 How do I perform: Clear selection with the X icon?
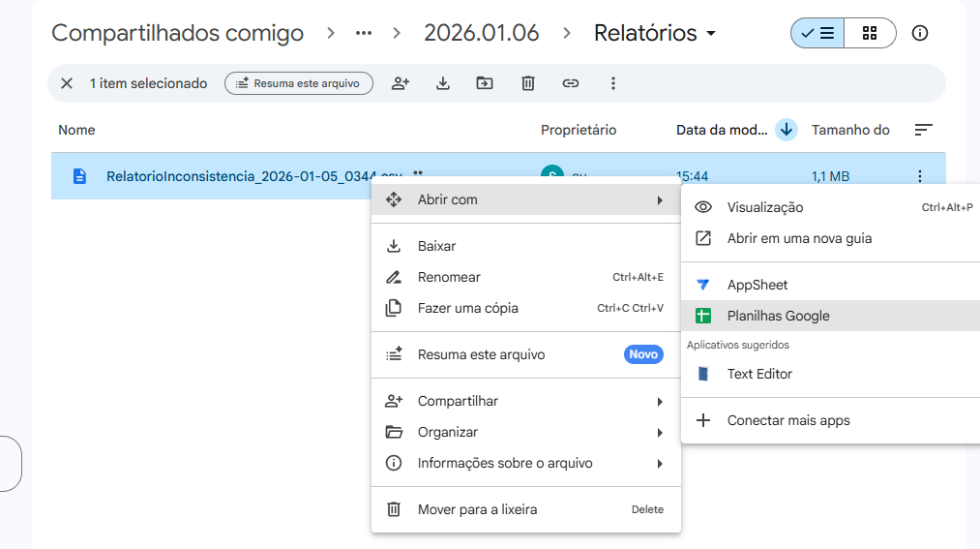point(67,83)
